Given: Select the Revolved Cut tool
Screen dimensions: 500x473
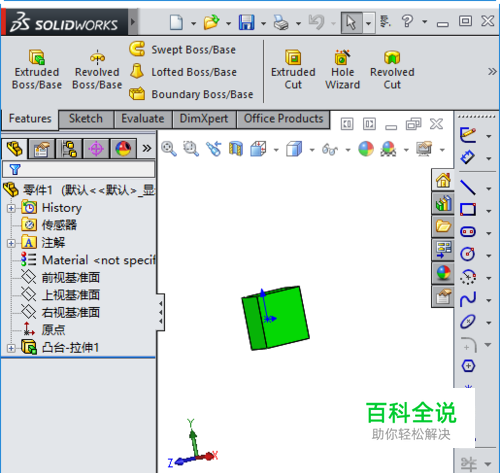Looking at the screenshot, I should coord(392,69).
